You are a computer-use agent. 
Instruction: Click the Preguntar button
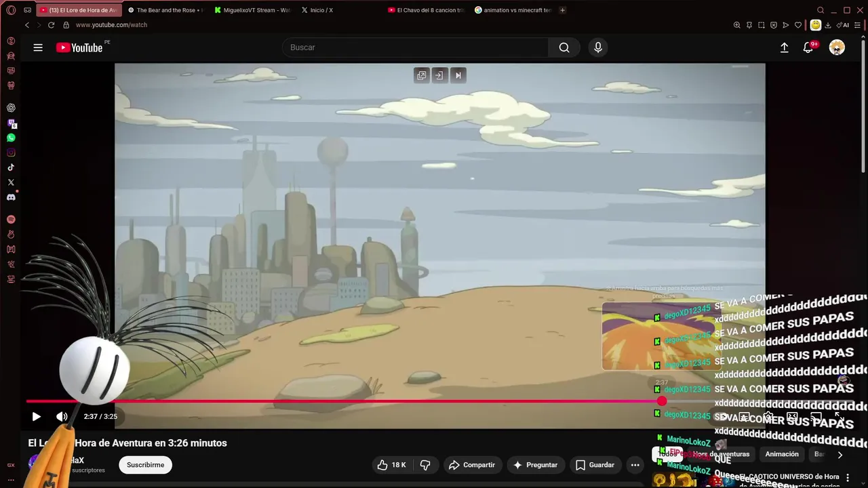click(x=536, y=465)
